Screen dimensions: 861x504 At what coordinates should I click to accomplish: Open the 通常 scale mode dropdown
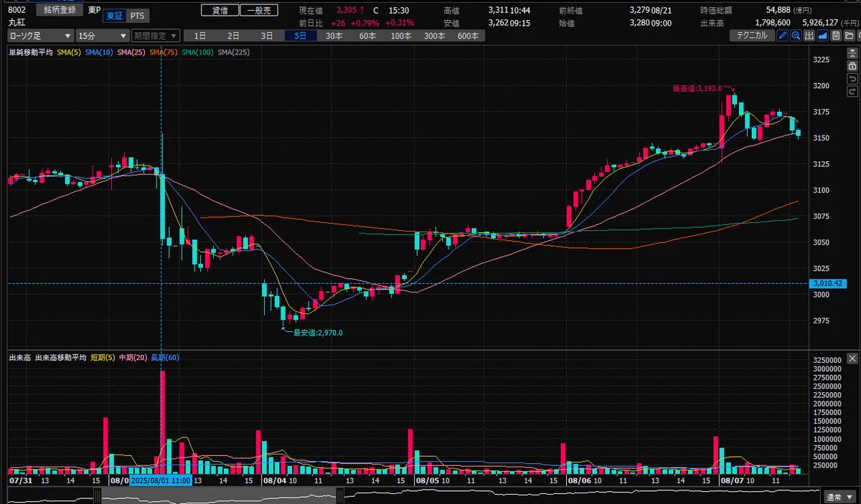[x=839, y=496]
